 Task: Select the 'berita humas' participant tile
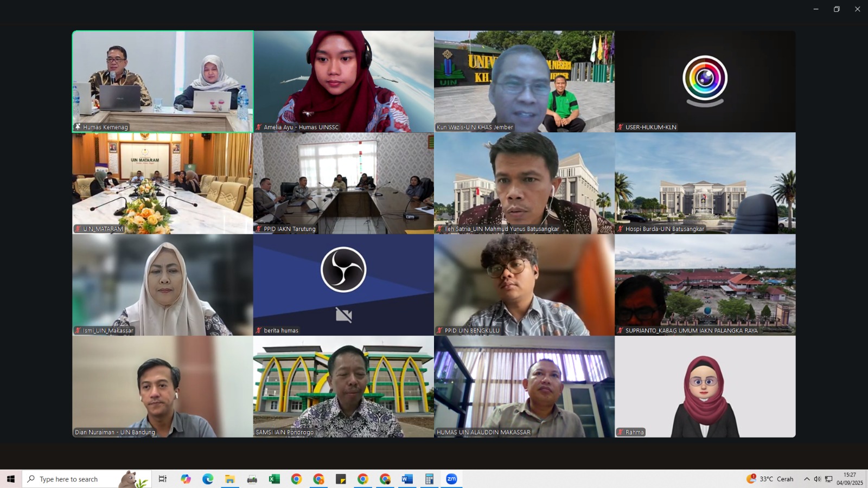[x=343, y=285]
